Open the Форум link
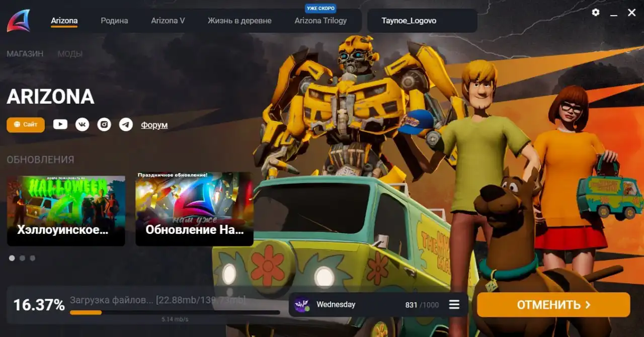Image resolution: width=644 pixels, height=337 pixels. [154, 125]
